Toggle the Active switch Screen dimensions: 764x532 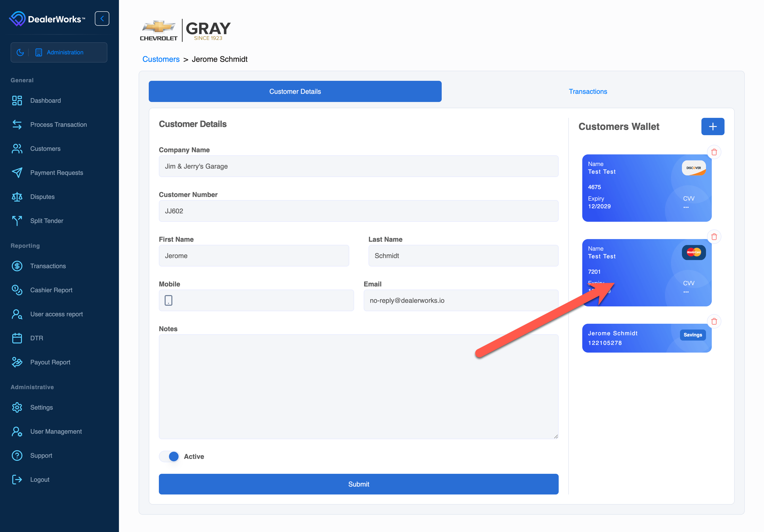click(x=169, y=456)
